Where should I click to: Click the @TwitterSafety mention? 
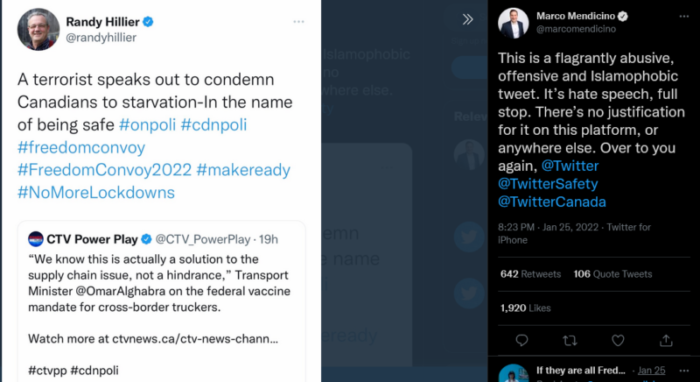click(548, 184)
